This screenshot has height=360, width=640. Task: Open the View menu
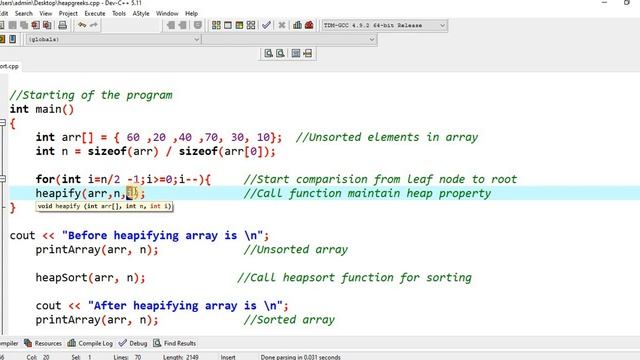tap(46, 13)
